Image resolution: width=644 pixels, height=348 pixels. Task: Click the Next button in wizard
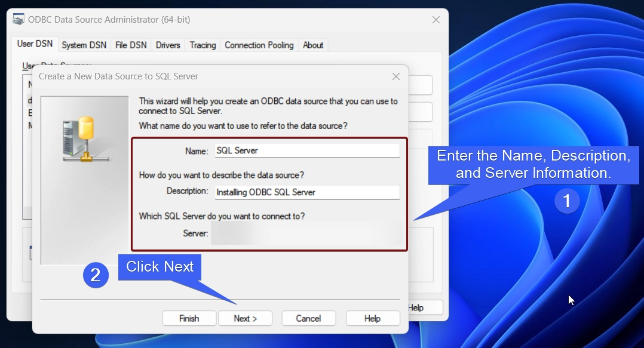click(x=245, y=319)
